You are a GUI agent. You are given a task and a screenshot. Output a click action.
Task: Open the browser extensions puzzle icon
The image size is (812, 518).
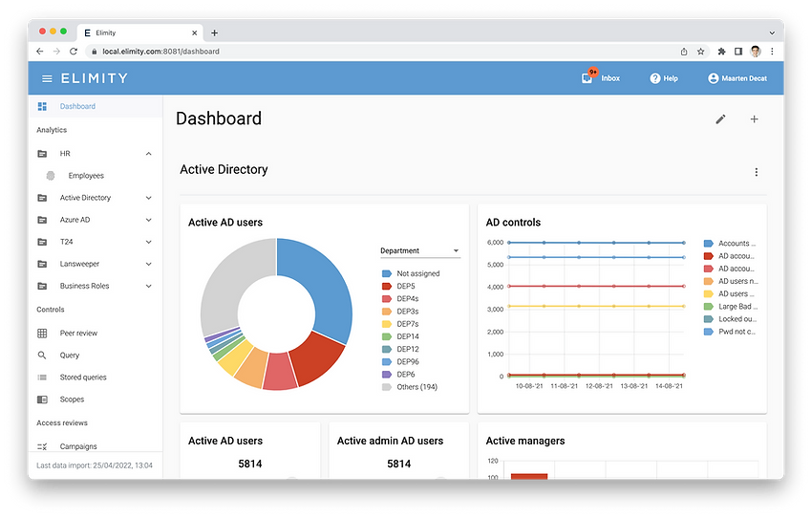(721, 52)
